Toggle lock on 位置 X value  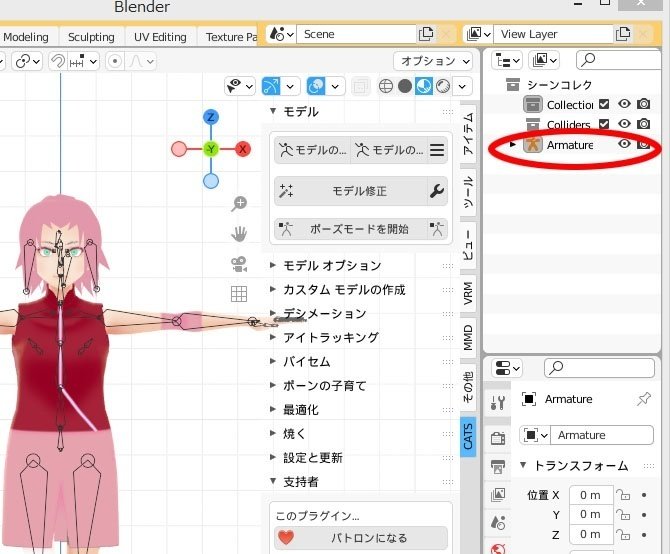click(623, 495)
